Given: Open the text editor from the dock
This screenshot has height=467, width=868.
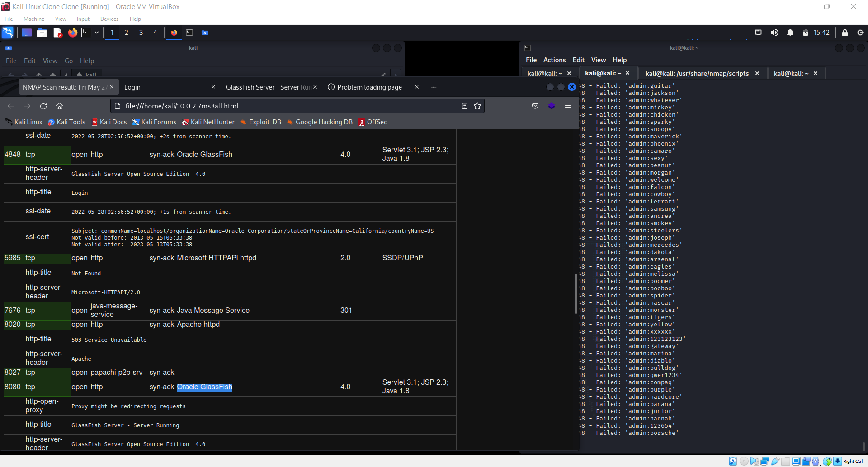Looking at the screenshot, I should coord(57,33).
